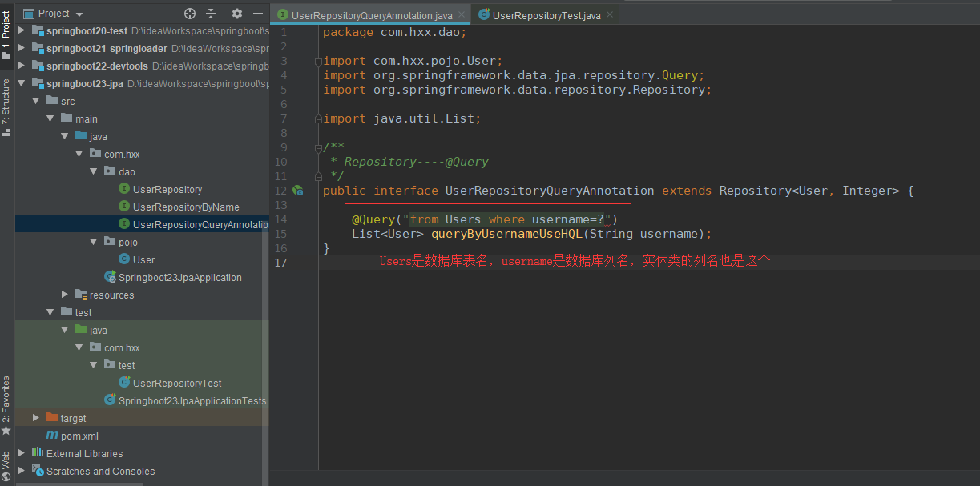Image resolution: width=980 pixels, height=486 pixels.
Task: Select UserRepositoryTest in tree
Action: [x=177, y=383]
